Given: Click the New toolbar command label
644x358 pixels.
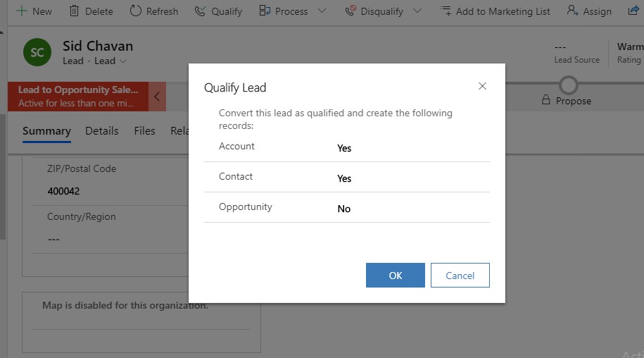Looking at the screenshot, I should pos(42,11).
